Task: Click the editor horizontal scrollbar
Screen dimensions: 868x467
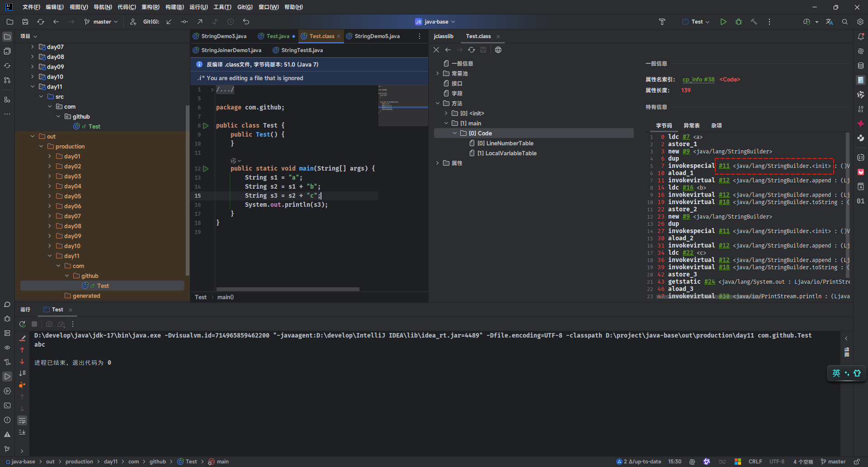Action: pyautogui.click(x=288, y=289)
